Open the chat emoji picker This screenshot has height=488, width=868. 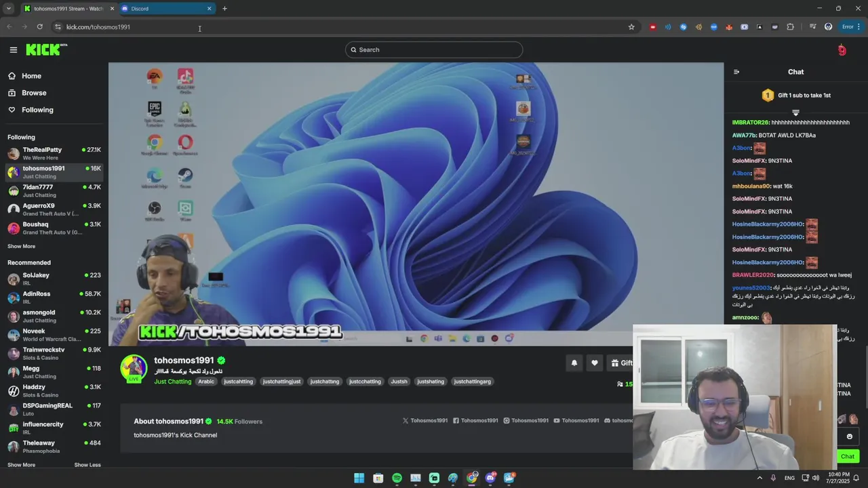(x=849, y=436)
